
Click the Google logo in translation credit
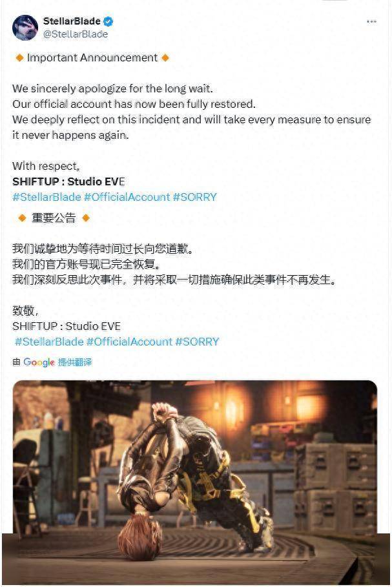pos(39,362)
